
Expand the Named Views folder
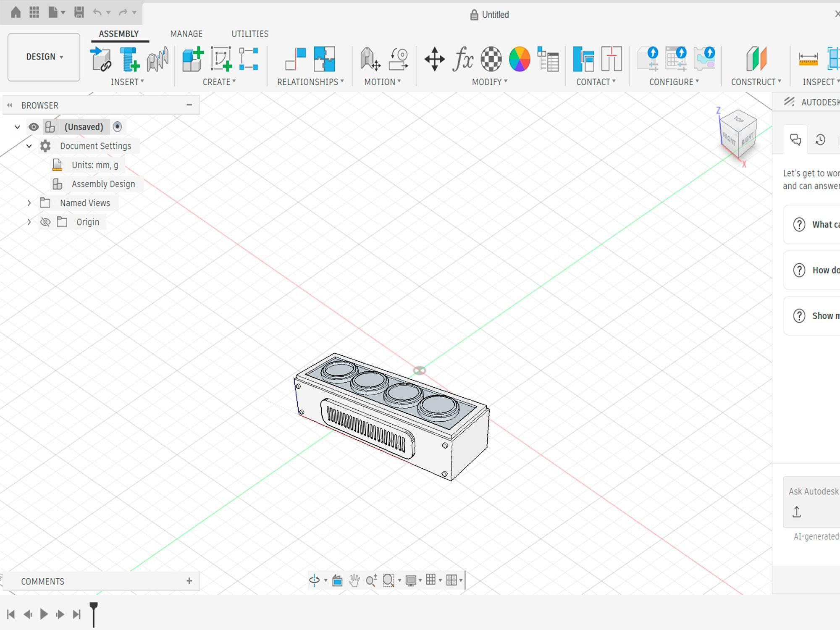[x=29, y=203]
